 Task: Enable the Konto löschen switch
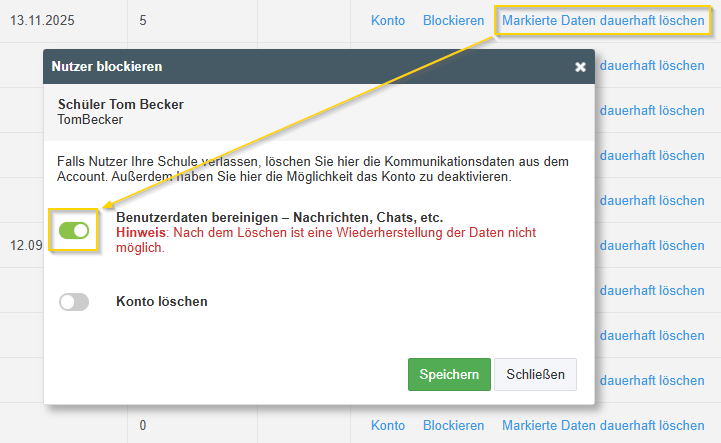[74, 302]
